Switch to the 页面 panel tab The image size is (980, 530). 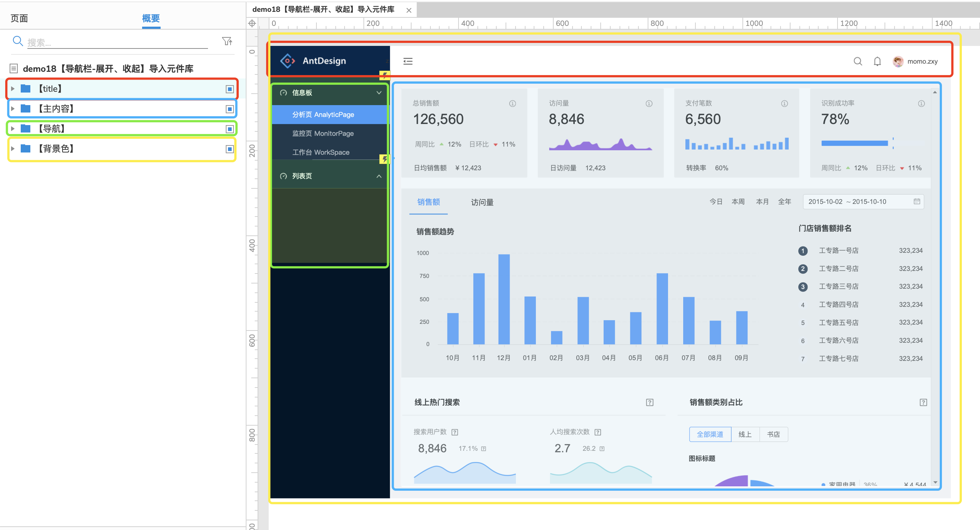pyautogui.click(x=19, y=18)
